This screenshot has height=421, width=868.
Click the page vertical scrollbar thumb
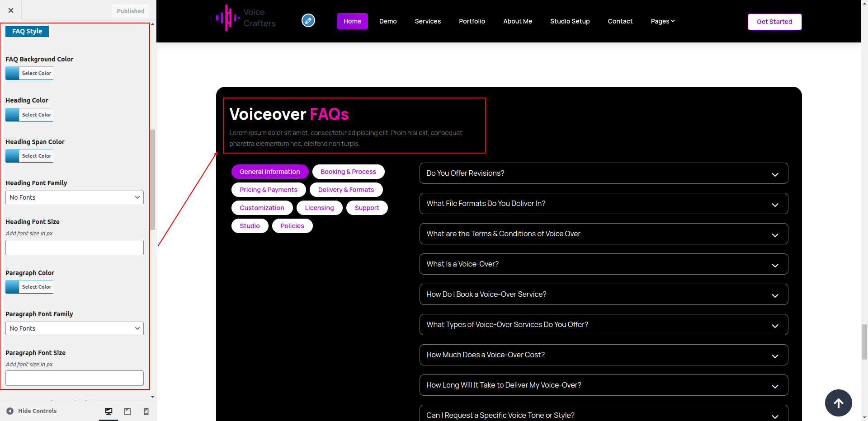coord(864,342)
